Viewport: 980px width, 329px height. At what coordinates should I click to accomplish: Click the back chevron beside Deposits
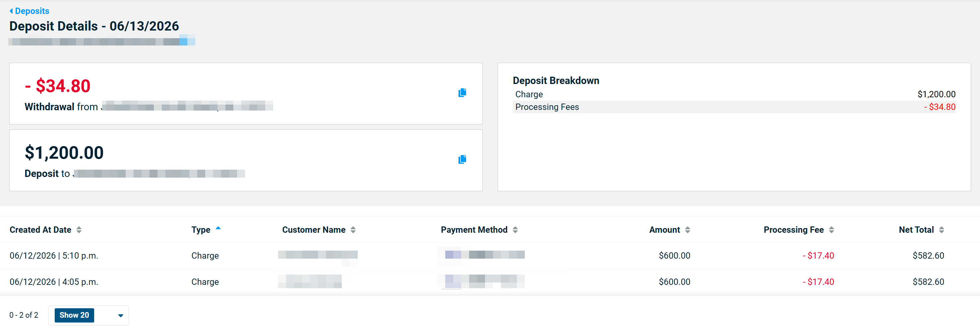[11, 11]
